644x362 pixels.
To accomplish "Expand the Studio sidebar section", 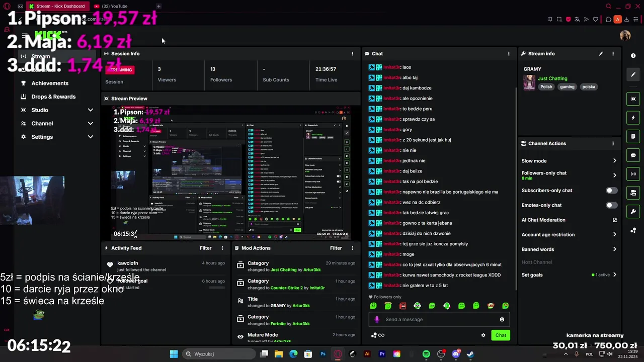I will click(91, 110).
